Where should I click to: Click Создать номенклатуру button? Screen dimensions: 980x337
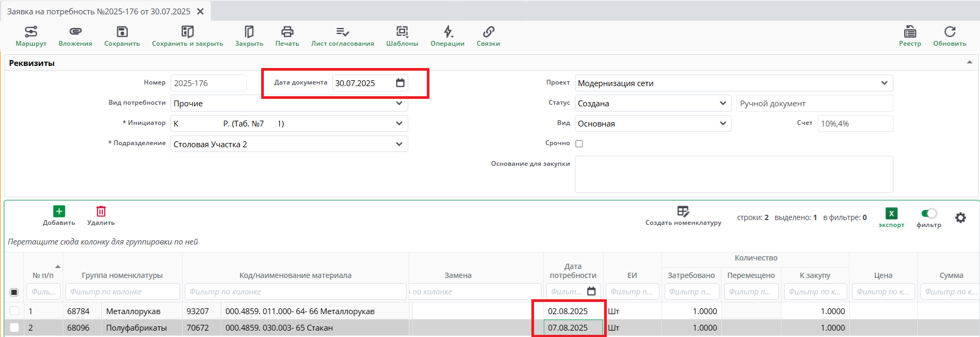coord(683,212)
